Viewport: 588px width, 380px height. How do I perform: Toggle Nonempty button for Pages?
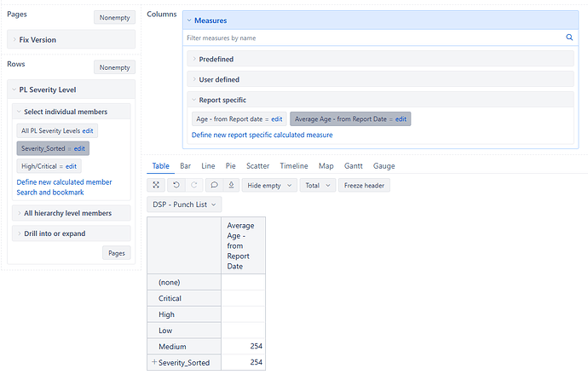point(114,17)
